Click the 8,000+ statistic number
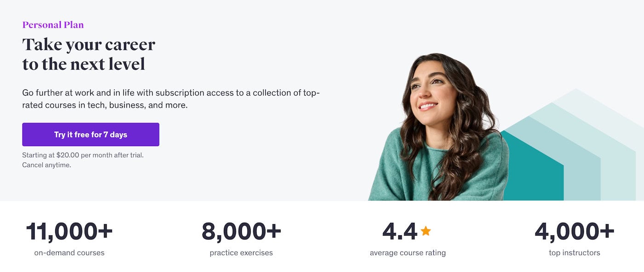 point(241,231)
